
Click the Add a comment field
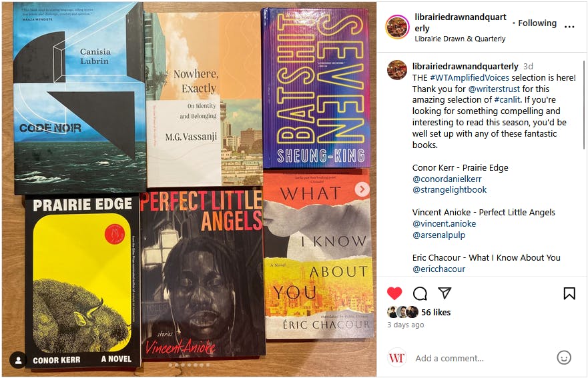pos(483,358)
